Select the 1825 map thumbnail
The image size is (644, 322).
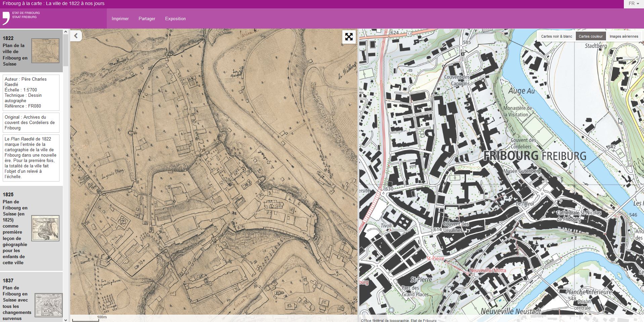point(45,228)
